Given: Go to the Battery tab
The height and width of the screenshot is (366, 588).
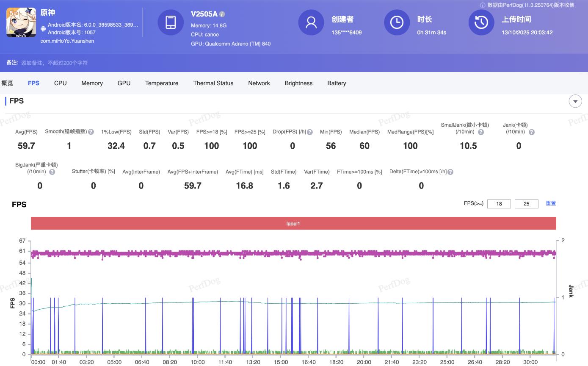Looking at the screenshot, I should pos(337,83).
